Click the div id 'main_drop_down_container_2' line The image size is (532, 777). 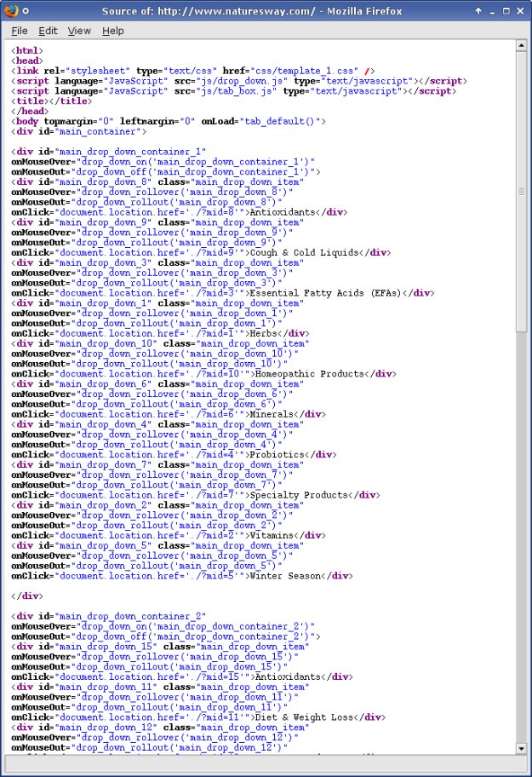tap(108, 617)
